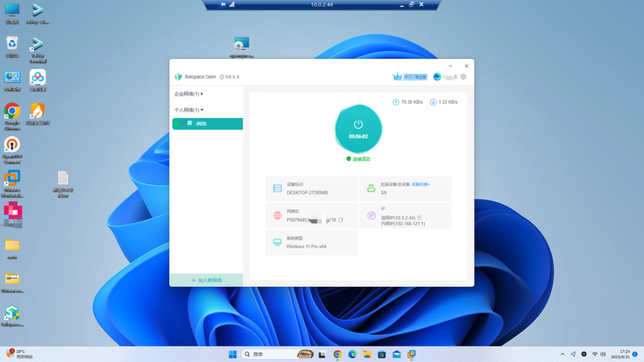Viewport: 644px width, 362px height.
Task: Click the device identifier list icon
Action: [x=277, y=189]
